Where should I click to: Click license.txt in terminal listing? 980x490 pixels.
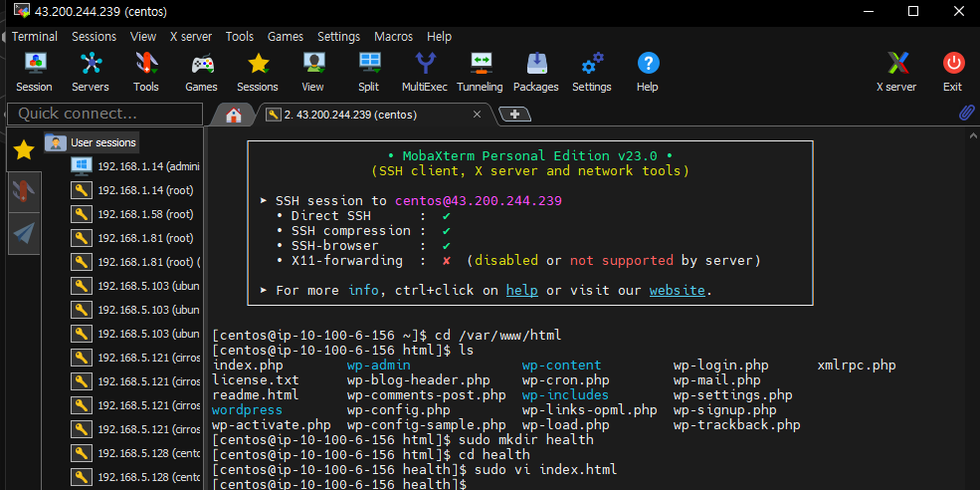coord(256,380)
